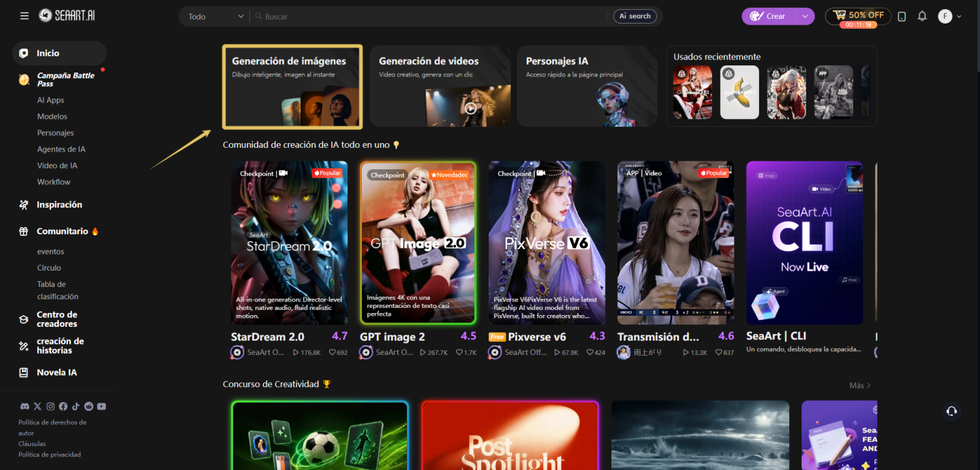
Task: Click the stormy ocean contest banner
Action: click(x=700, y=436)
